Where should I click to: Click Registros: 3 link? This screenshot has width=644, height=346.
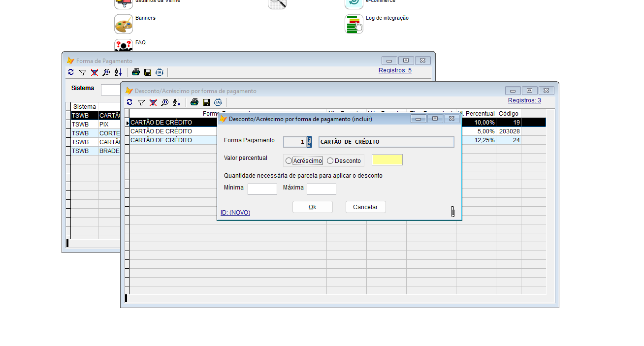point(524,100)
